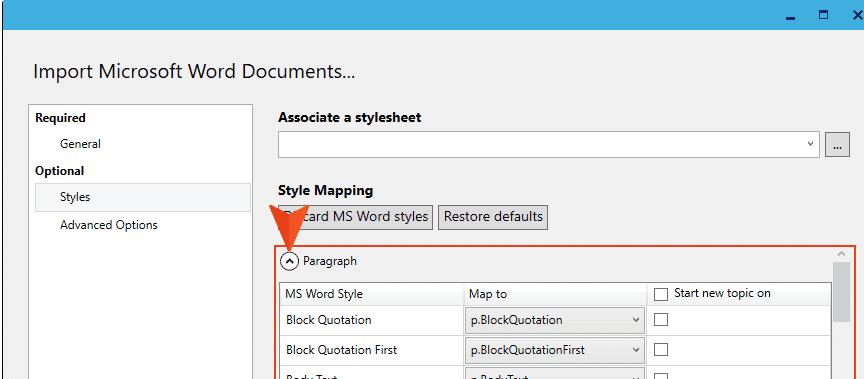Close the Import Word Documents dialog
The image size is (864, 379).
(857, 16)
